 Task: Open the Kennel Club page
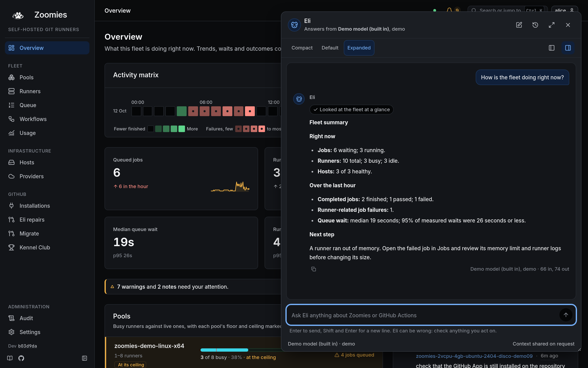pos(47,247)
